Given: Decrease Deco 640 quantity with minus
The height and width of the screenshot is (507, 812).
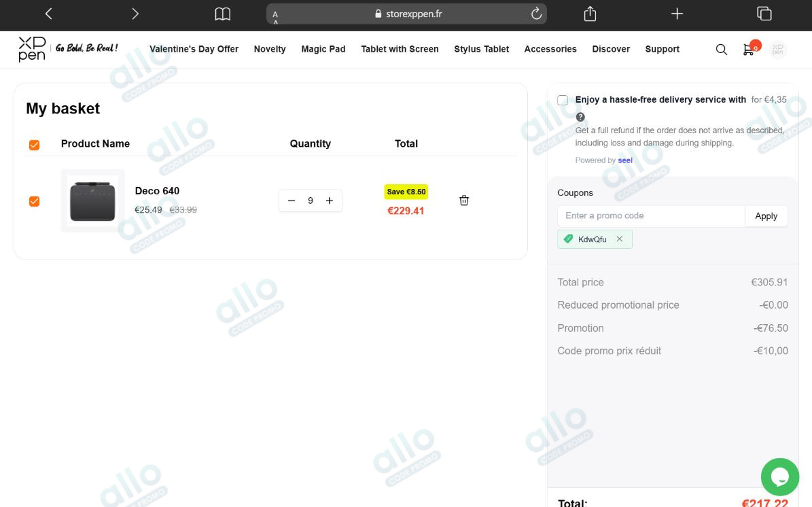Looking at the screenshot, I should click(292, 200).
